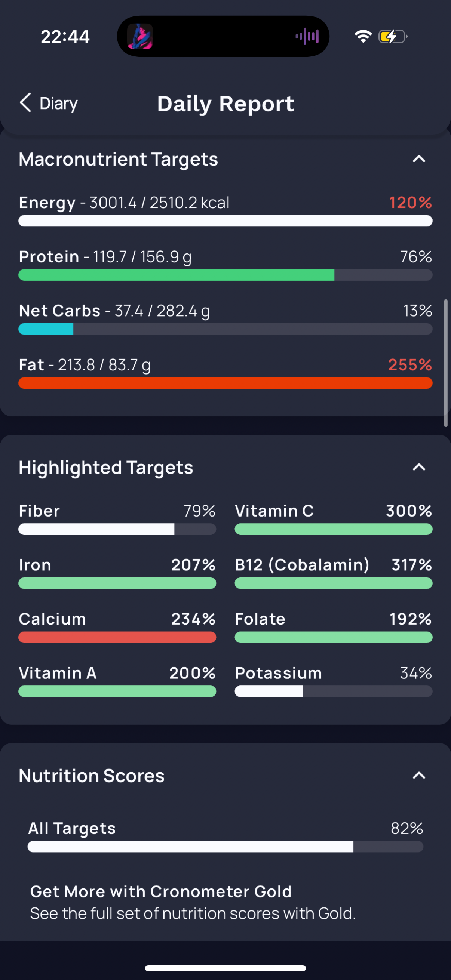The width and height of the screenshot is (451, 980).
Task: Open the now-playing album art in Dynamic Island
Action: (x=140, y=37)
